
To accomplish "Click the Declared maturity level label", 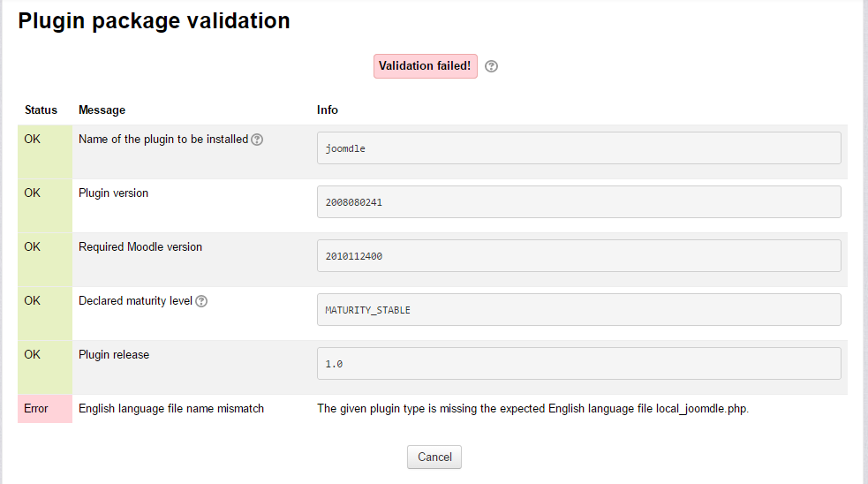I will coord(135,301).
